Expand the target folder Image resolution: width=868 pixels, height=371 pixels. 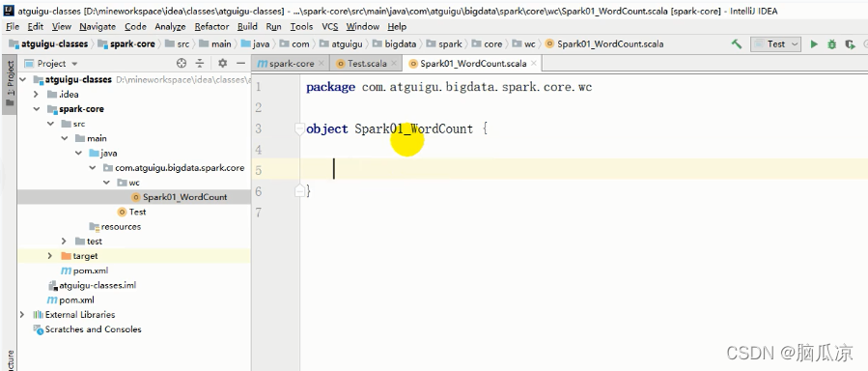(50, 256)
